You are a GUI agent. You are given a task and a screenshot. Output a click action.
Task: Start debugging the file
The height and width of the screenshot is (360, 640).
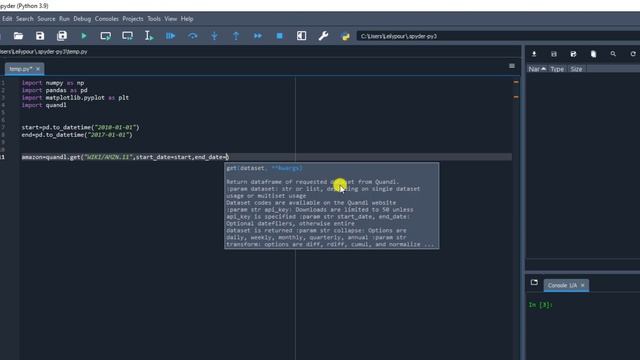click(x=171, y=36)
